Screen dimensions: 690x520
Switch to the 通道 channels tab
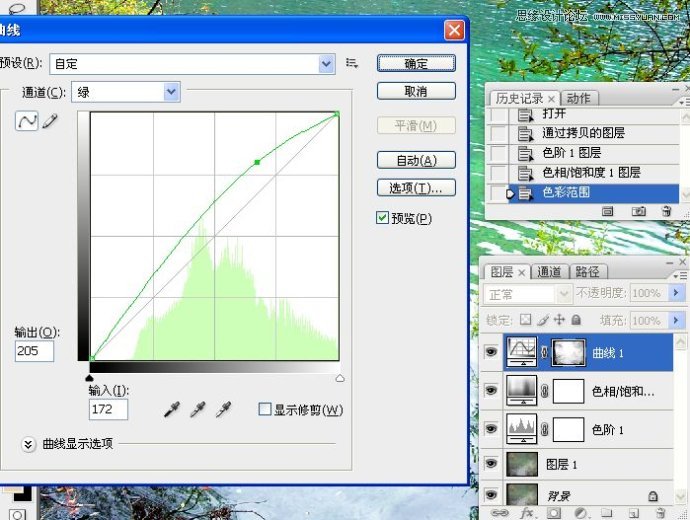(x=549, y=272)
